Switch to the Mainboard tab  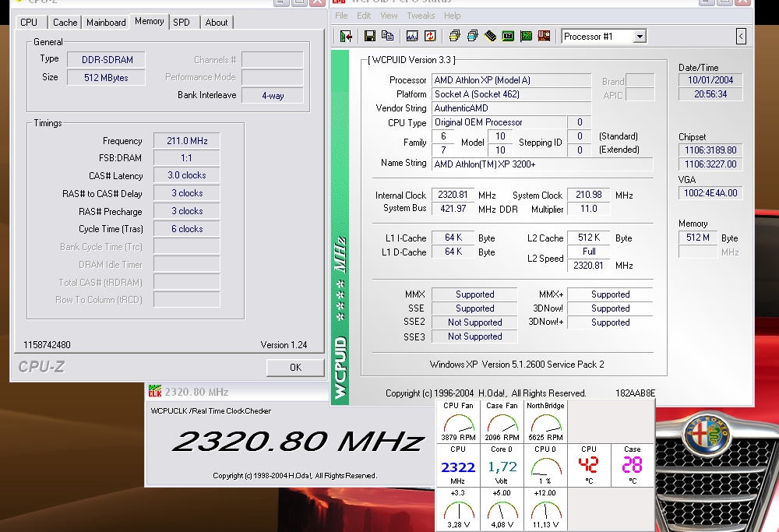click(x=105, y=22)
